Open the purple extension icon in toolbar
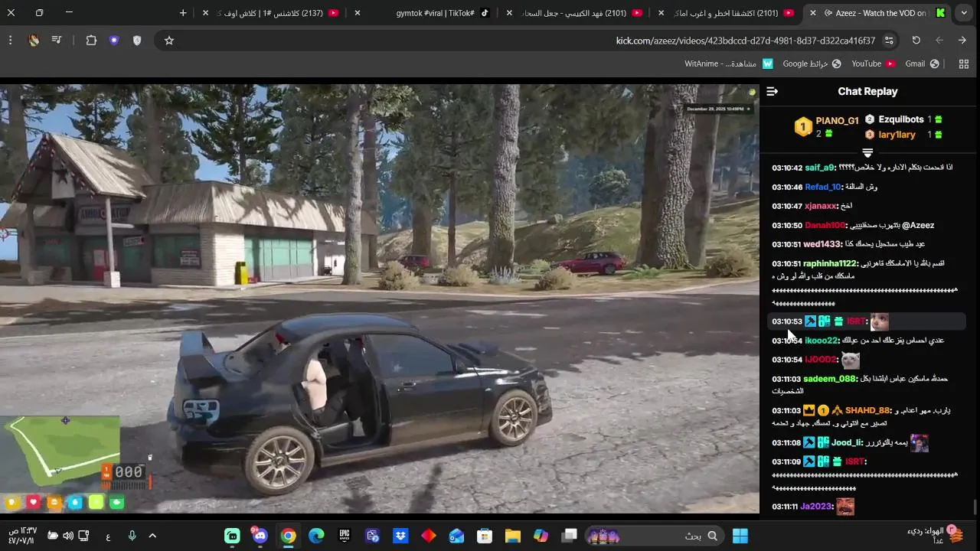980x551 pixels. pyautogui.click(x=114, y=41)
